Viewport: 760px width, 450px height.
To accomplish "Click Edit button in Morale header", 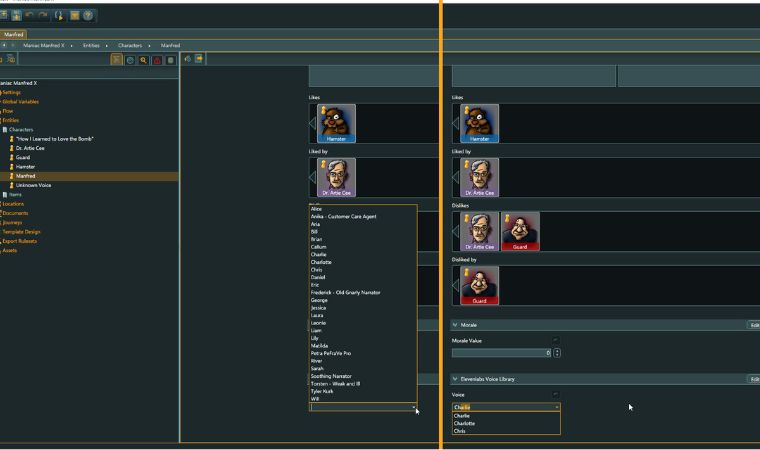I will [754, 325].
